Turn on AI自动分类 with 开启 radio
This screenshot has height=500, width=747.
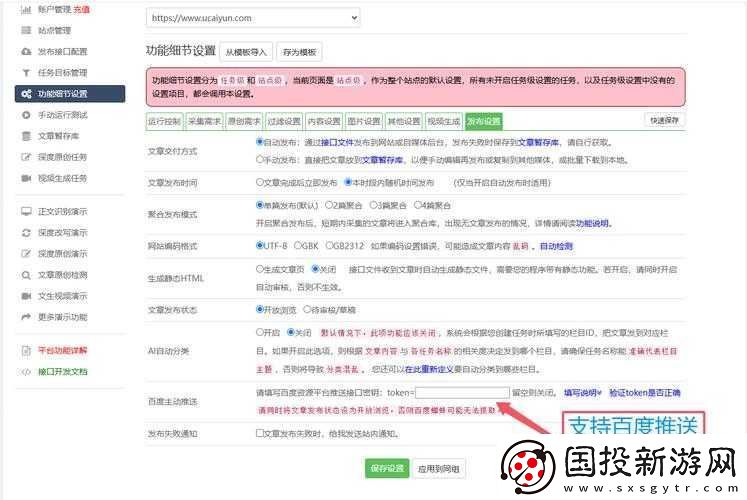pyautogui.click(x=260, y=332)
